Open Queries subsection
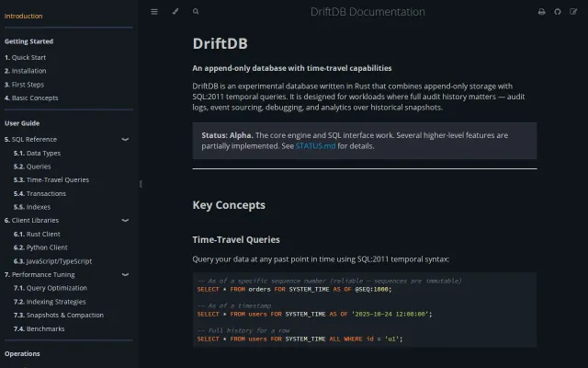The image size is (588, 368). click(x=32, y=167)
